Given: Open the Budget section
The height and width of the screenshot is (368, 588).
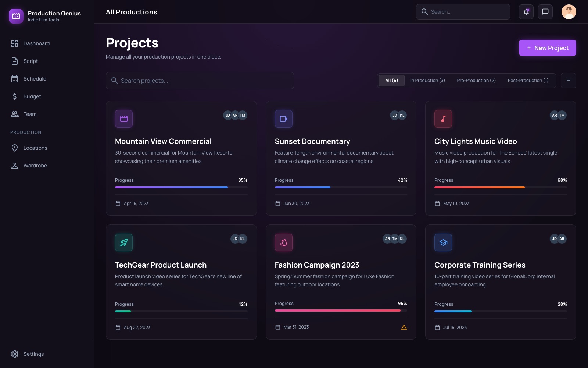Looking at the screenshot, I should tap(47, 96).
